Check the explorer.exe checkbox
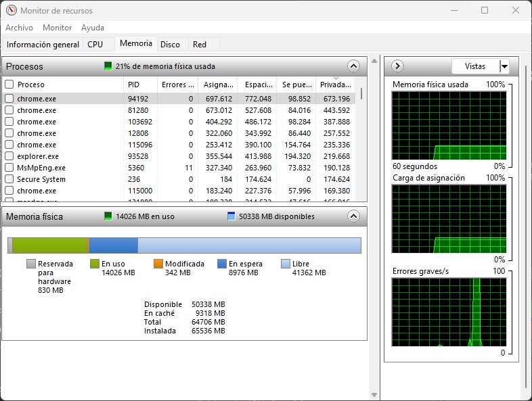This screenshot has height=401, width=532. pos(9,156)
